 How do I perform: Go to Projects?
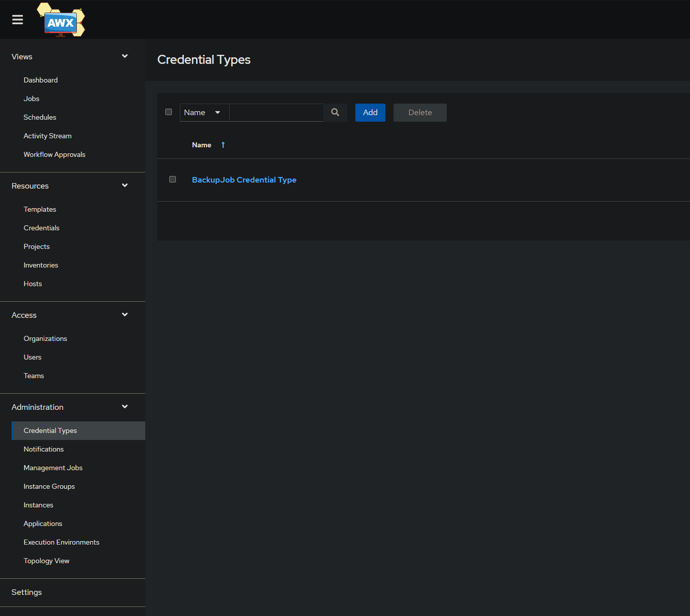pyautogui.click(x=37, y=246)
